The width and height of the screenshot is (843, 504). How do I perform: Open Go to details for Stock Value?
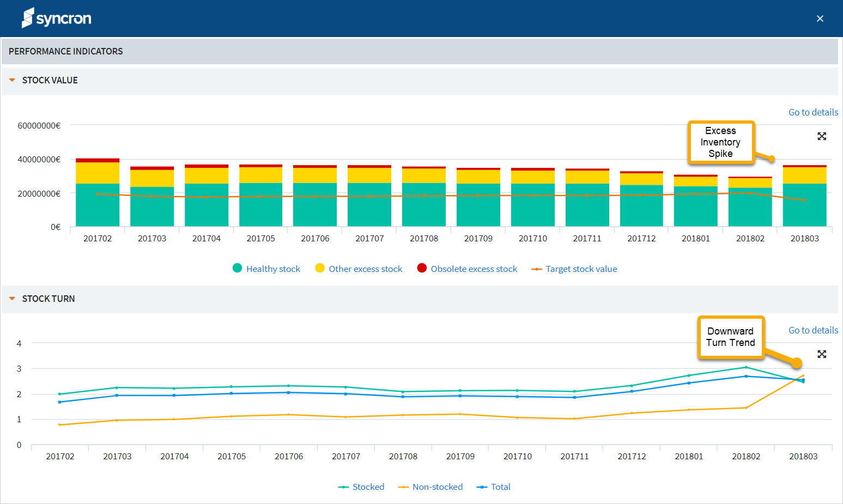pyautogui.click(x=813, y=112)
